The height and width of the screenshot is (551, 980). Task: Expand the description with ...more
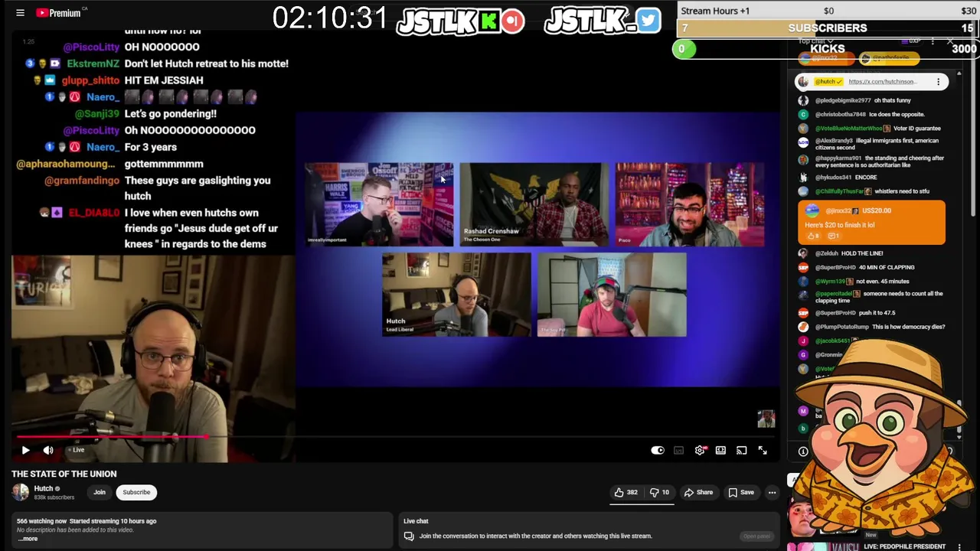click(x=27, y=539)
